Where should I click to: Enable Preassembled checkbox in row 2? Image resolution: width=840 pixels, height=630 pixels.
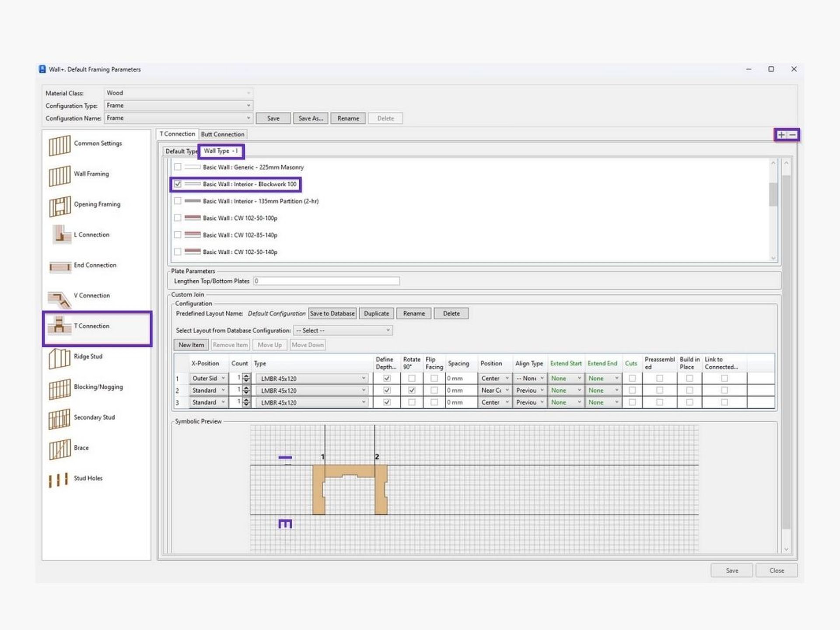(x=660, y=390)
